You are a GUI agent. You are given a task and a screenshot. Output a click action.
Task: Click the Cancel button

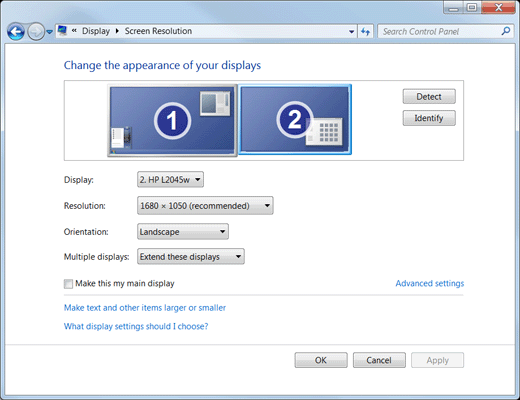[x=379, y=360]
